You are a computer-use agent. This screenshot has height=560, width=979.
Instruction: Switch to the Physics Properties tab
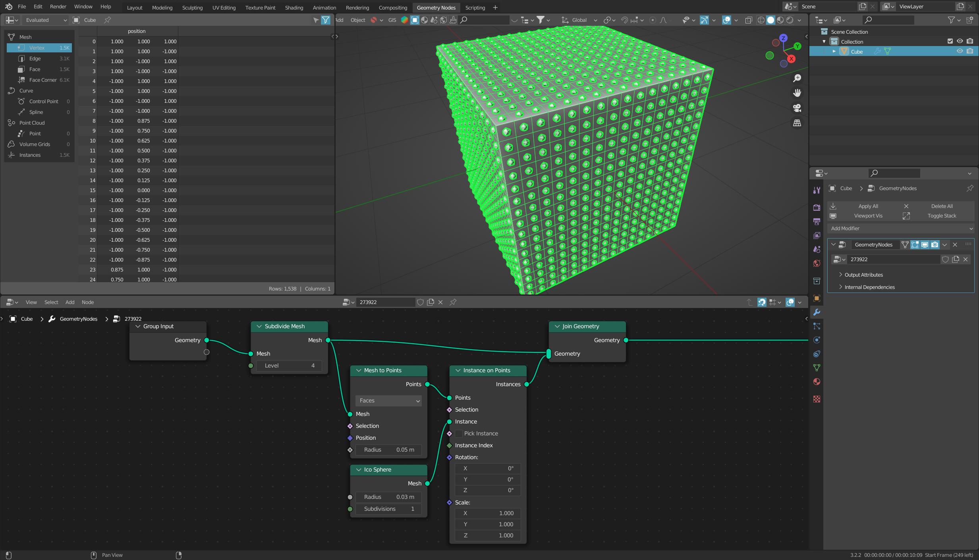[817, 339]
